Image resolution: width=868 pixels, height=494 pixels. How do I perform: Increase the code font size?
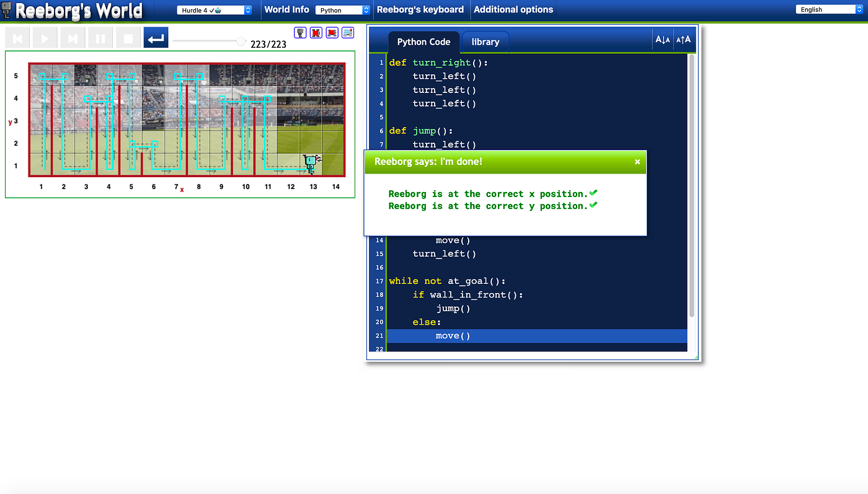[x=683, y=39]
